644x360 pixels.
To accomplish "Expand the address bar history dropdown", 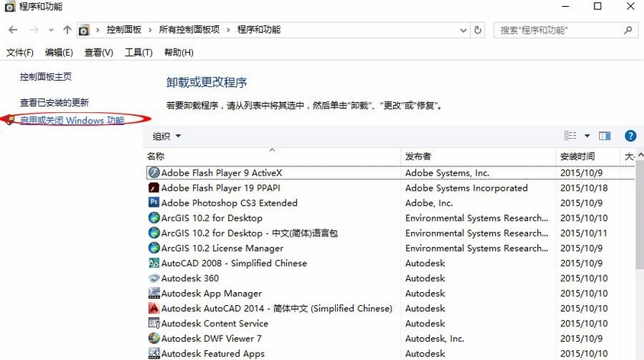I will tap(464, 30).
